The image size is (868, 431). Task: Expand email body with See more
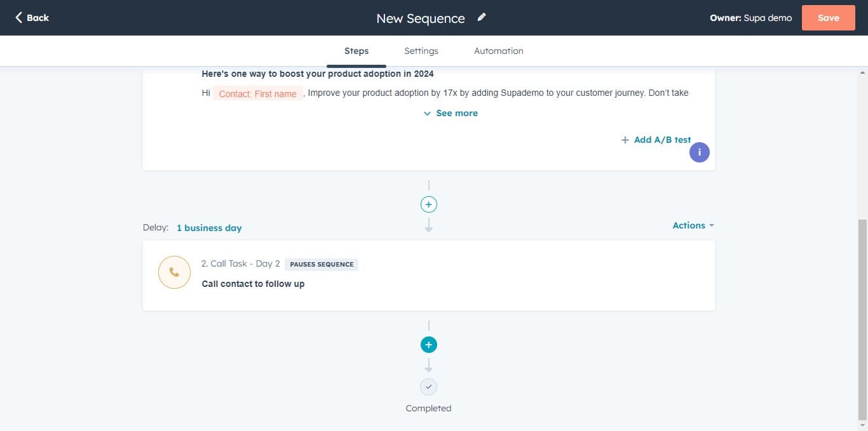[451, 113]
